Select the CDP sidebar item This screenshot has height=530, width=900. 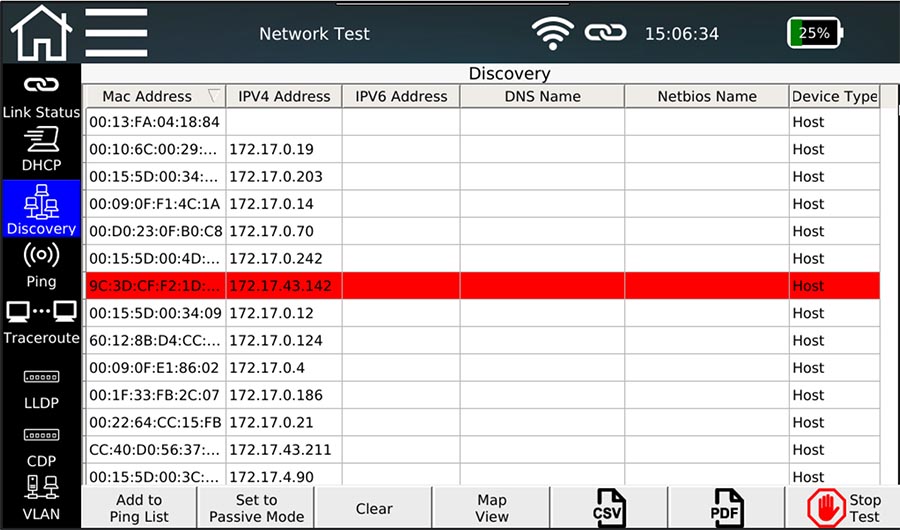point(41,447)
